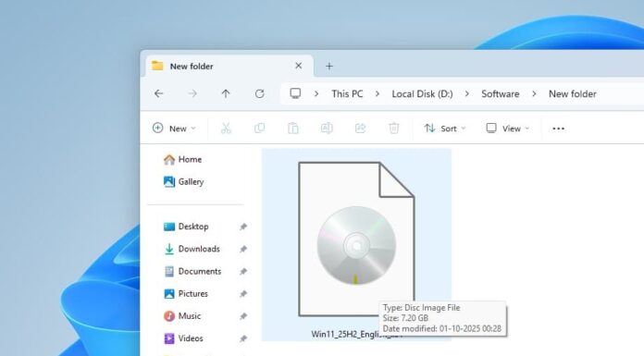Open the Sort dropdown

(x=445, y=129)
